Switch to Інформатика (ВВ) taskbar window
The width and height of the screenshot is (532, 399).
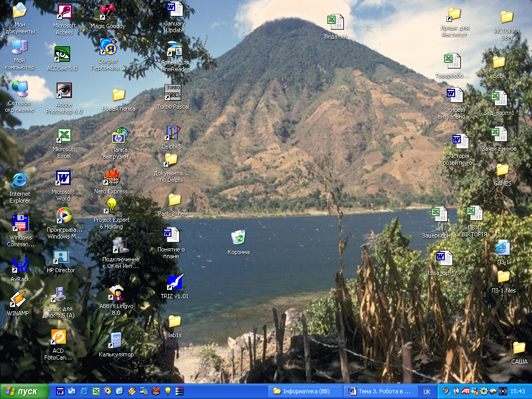(x=305, y=391)
